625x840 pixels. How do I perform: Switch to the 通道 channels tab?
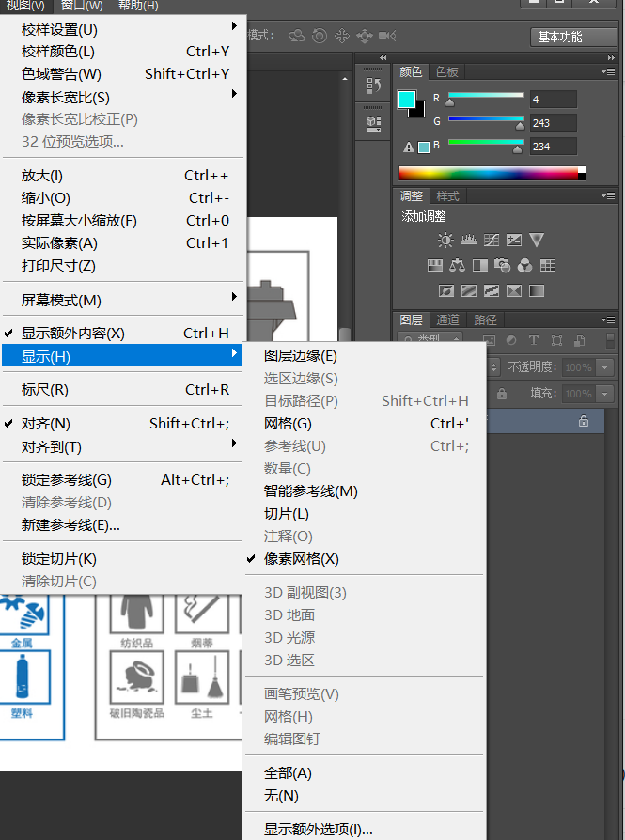click(447, 319)
